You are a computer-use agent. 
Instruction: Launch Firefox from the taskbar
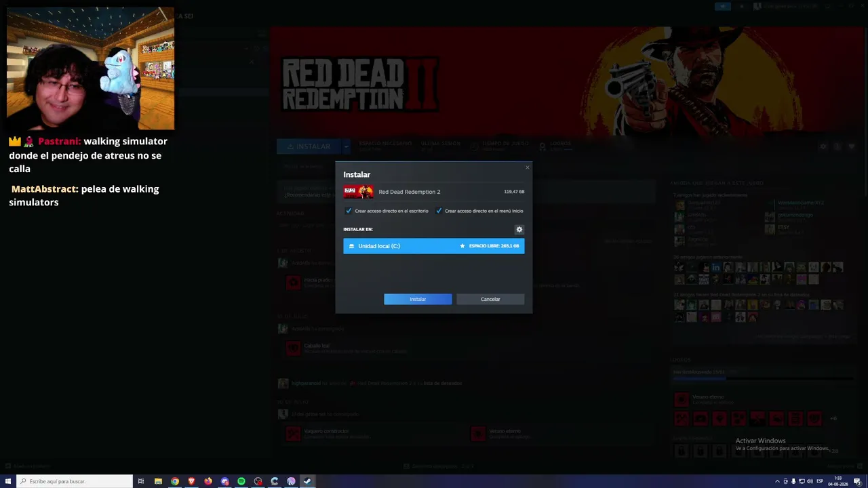208,481
